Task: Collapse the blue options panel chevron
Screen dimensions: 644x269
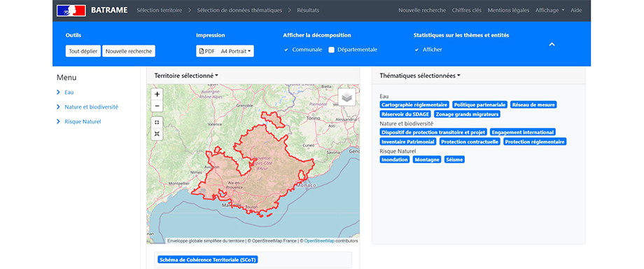Action: coord(552,44)
